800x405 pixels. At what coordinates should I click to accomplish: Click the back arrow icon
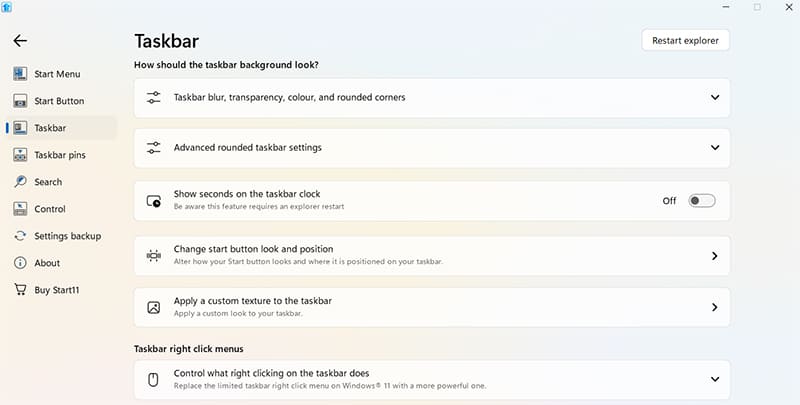point(20,41)
